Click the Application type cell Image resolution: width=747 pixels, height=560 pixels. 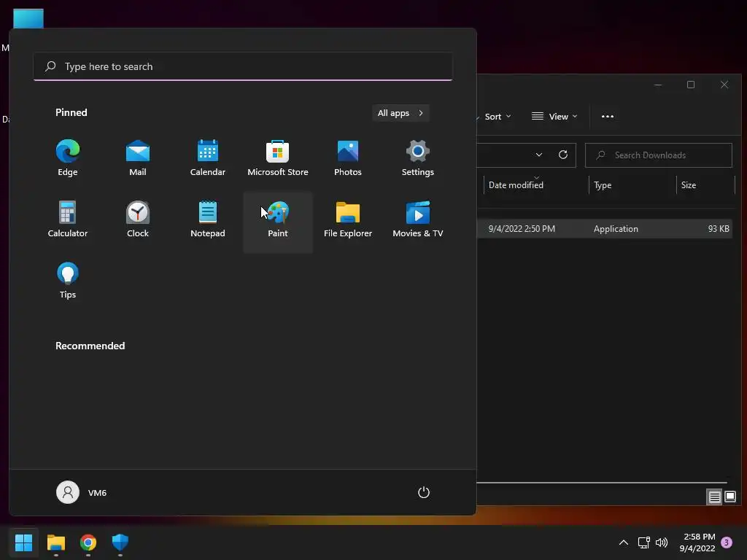click(x=616, y=228)
